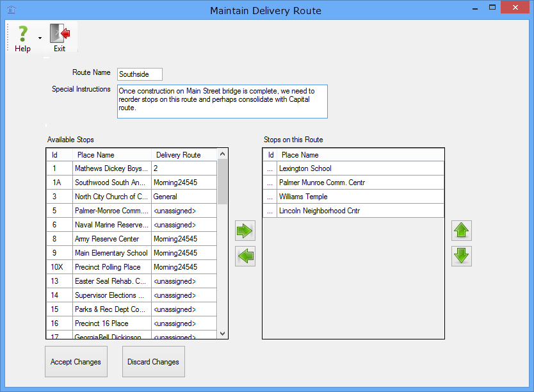Click Discard Changes button

pyautogui.click(x=154, y=362)
